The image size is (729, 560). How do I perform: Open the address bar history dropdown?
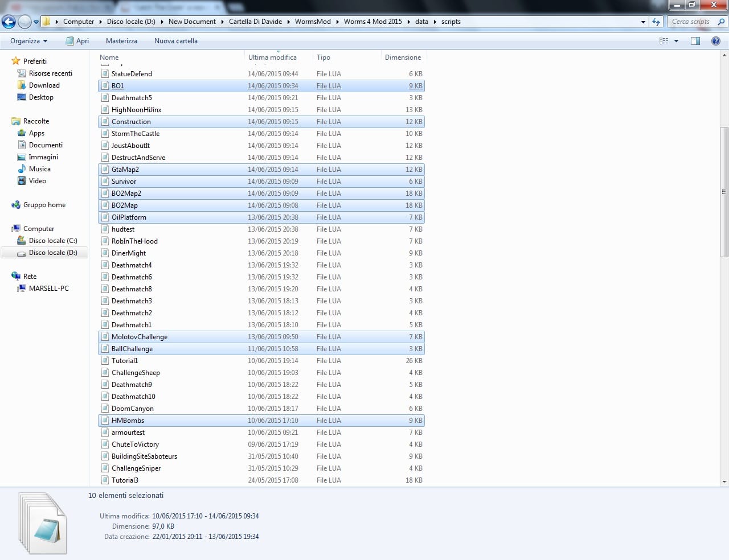644,22
